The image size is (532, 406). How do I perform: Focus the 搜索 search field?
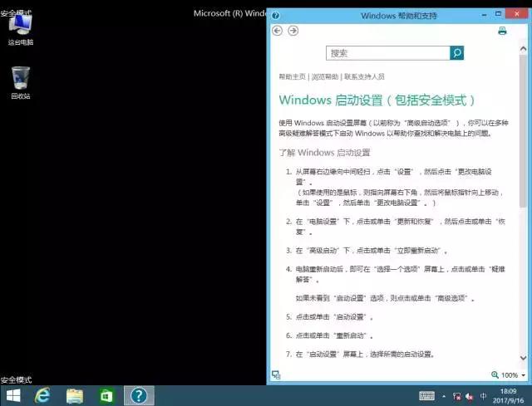388,53
